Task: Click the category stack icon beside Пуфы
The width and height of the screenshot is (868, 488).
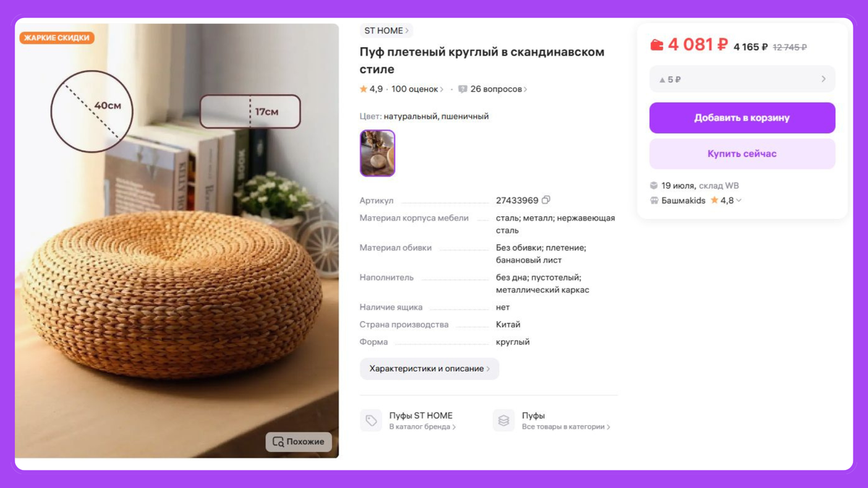Action: point(503,421)
